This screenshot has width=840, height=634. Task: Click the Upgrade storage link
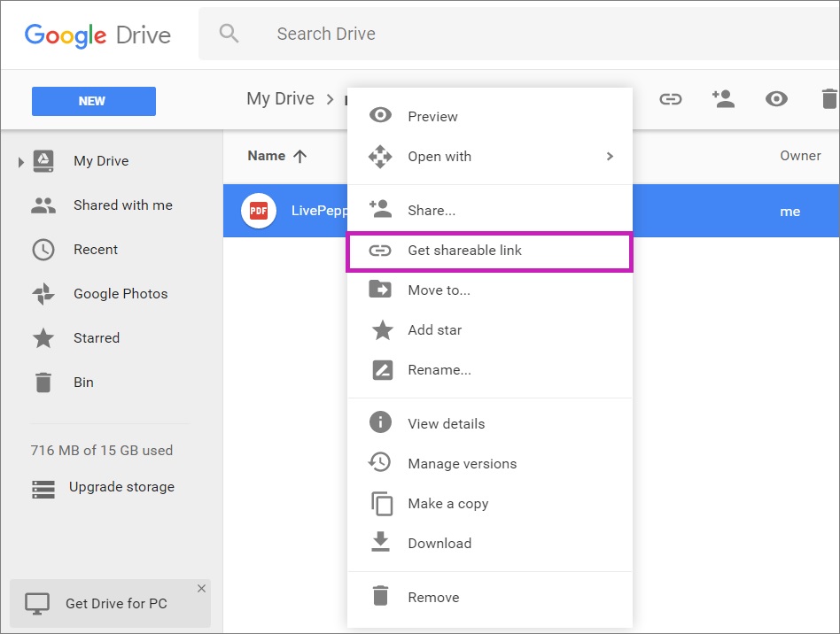click(x=121, y=487)
